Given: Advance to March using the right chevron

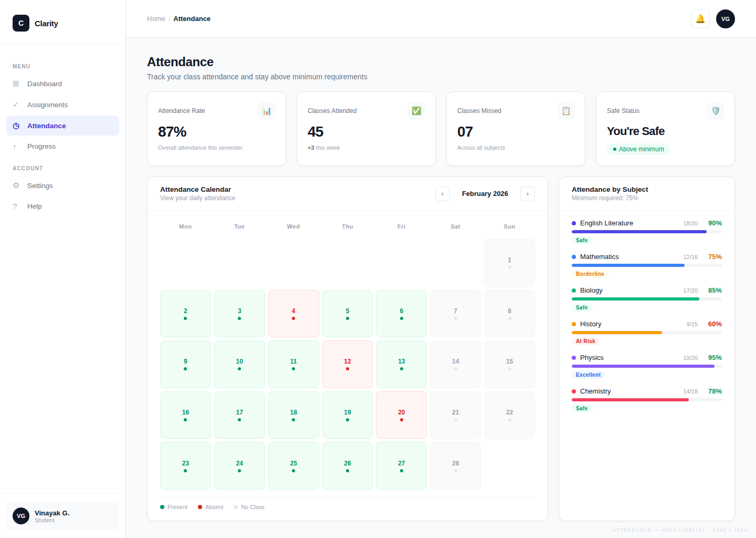Looking at the screenshot, I should point(528,194).
